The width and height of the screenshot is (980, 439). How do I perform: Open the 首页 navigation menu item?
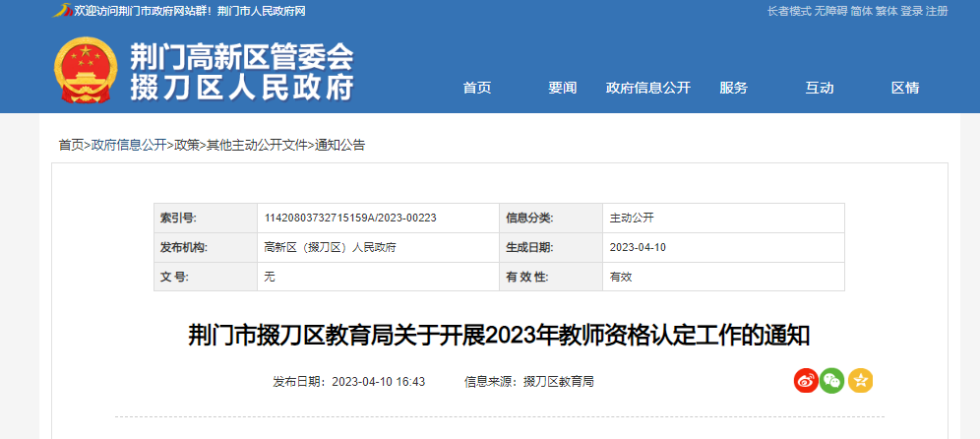click(x=477, y=89)
